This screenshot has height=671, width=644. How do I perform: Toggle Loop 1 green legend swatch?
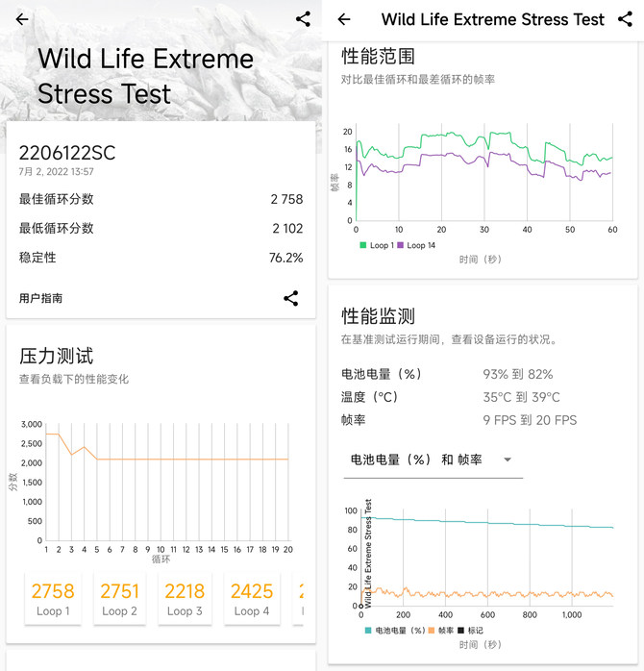point(363,245)
